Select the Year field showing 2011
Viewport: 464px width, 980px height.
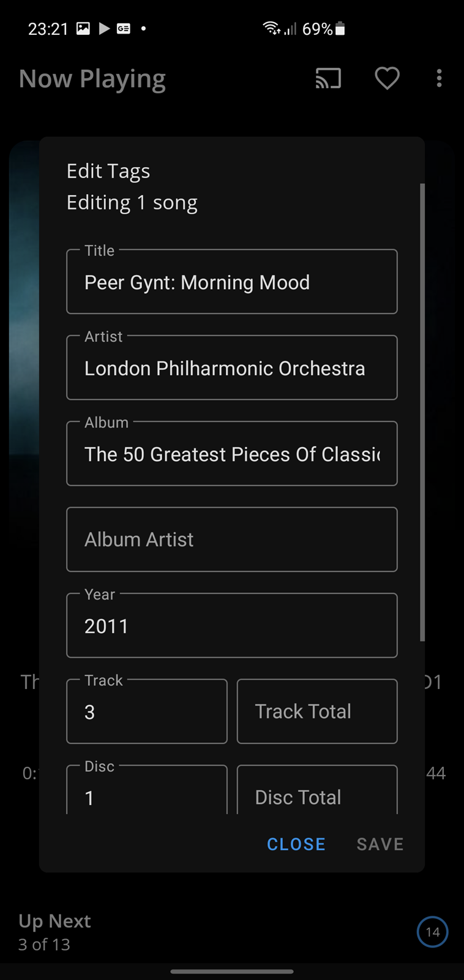click(x=232, y=625)
